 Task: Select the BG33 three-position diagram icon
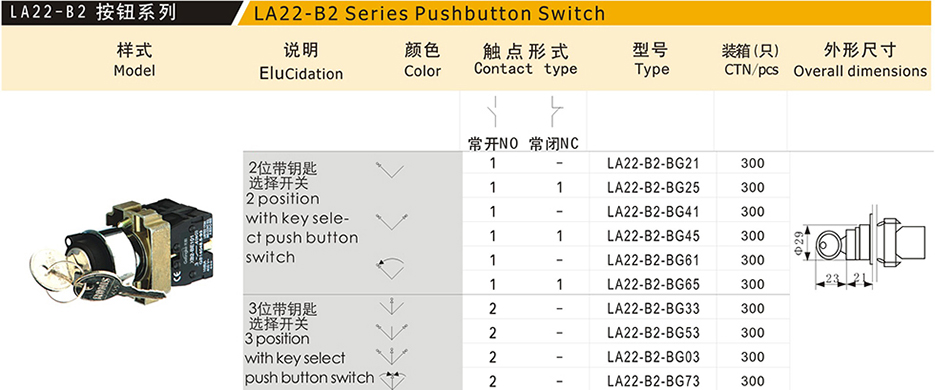pos(391,305)
